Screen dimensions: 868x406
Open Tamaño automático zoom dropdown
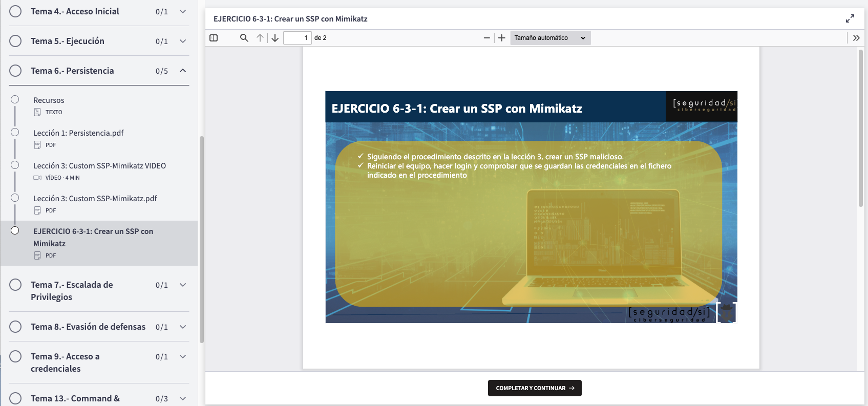[x=550, y=38]
